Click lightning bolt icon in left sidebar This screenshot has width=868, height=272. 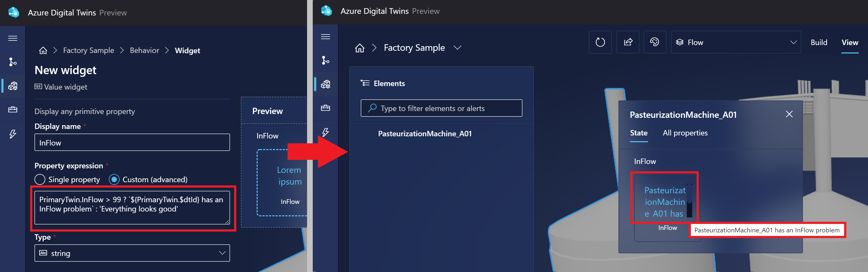pos(13,134)
